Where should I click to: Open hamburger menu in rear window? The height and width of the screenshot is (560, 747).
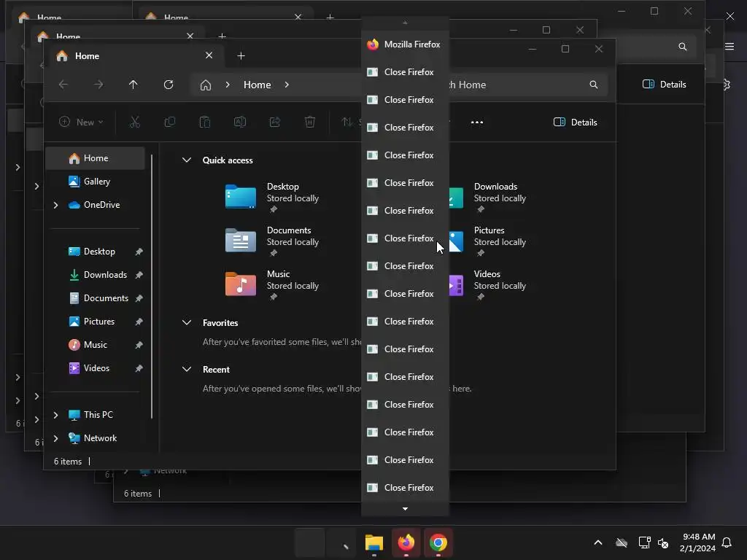(x=729, y=46)
